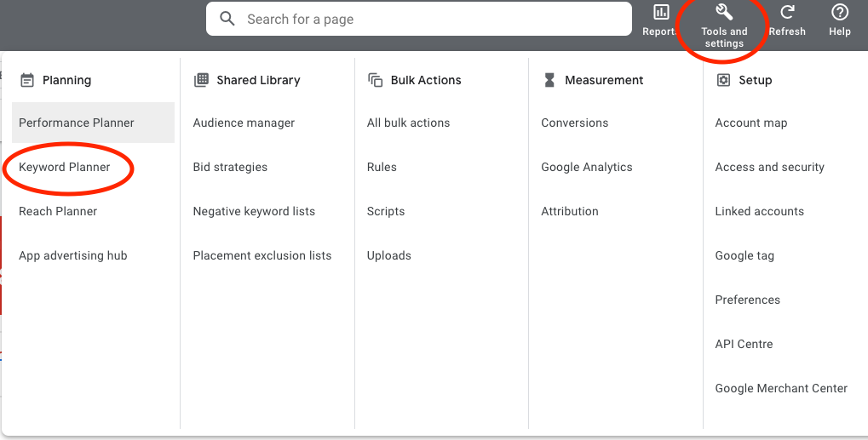Open Keyword Planner
The height and width of the screenshot is (440, 868).
(x=65, y=167)
